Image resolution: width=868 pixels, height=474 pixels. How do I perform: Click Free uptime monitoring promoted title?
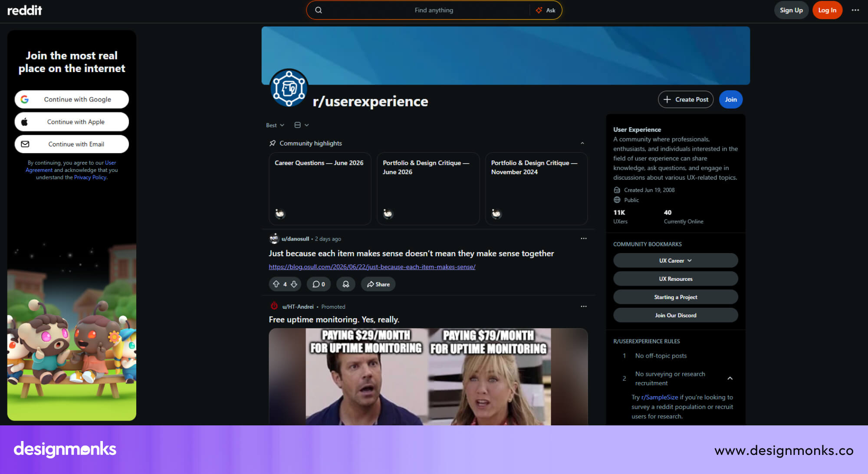tap(334, 319)
